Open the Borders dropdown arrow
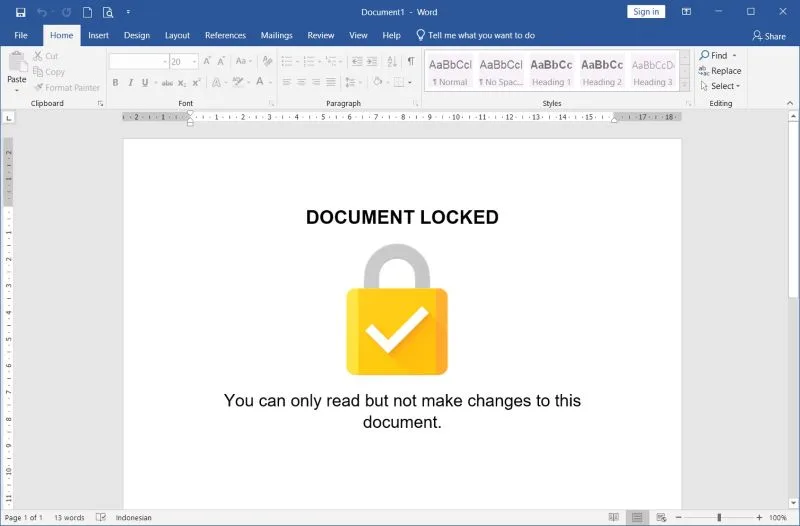 click(x=410, y=83)
